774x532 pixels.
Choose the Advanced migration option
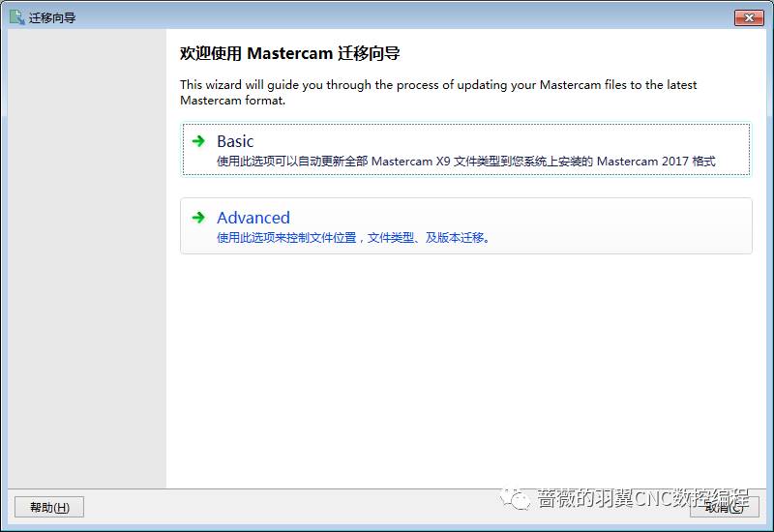tap(466, 226)
